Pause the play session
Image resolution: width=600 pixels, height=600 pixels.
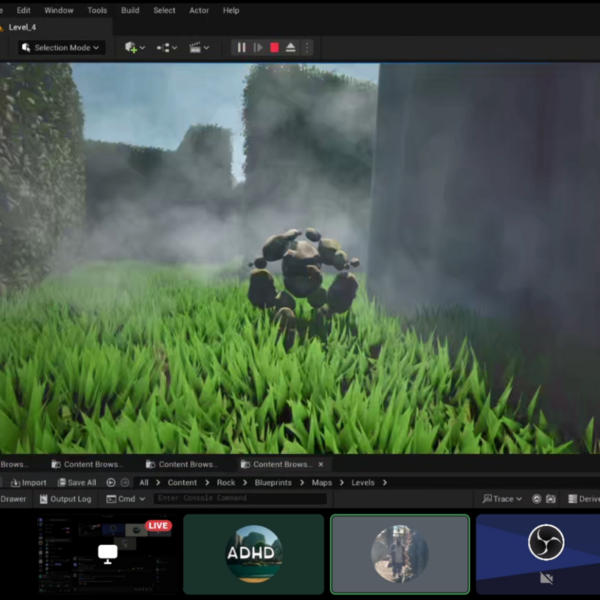241,47
